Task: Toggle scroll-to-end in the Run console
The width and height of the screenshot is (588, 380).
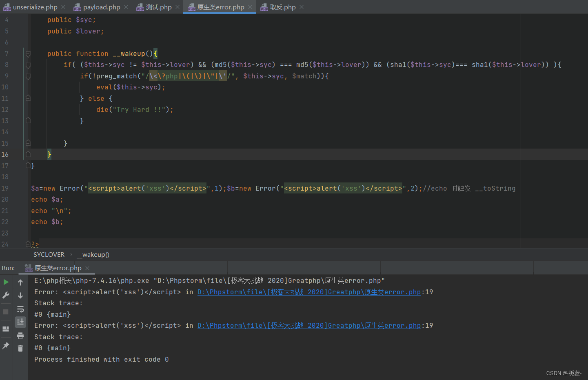Action: (20, 322)
